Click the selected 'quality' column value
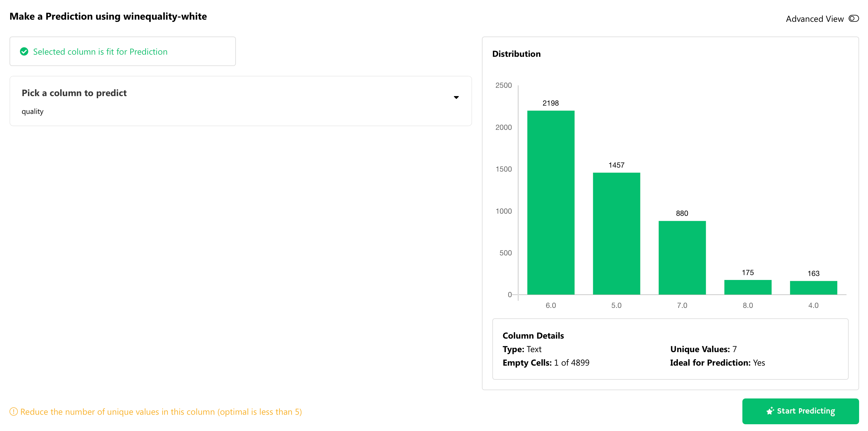 pos(33,111)
